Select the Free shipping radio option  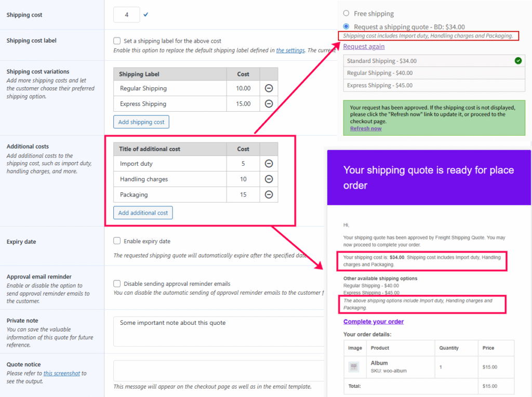pyautogui.click(x=346, y=13)
